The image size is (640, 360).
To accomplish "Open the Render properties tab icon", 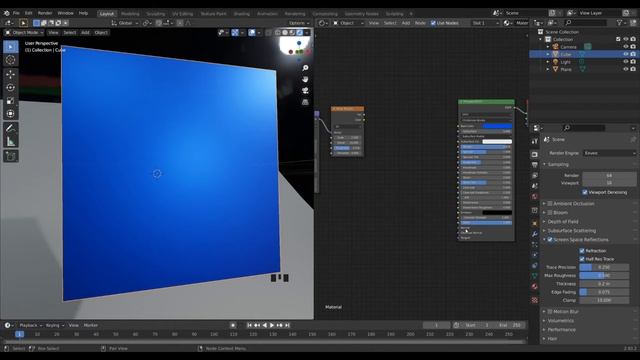I will (535, 154).
